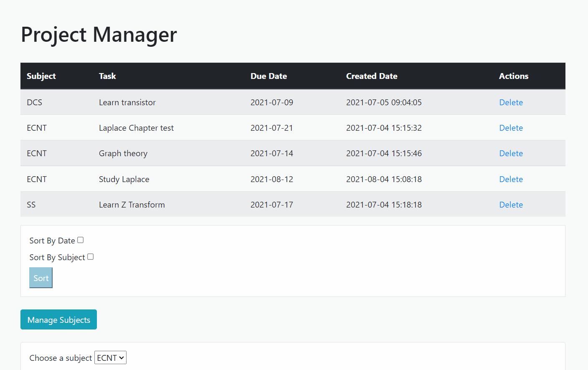Delete the Study Laplace task

(x=511, y=179)
